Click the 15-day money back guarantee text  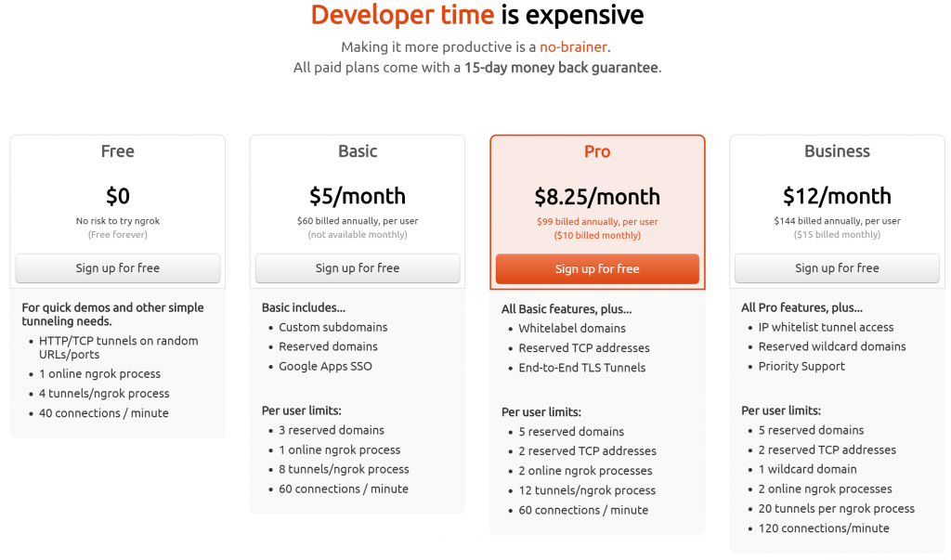[561, 68]
